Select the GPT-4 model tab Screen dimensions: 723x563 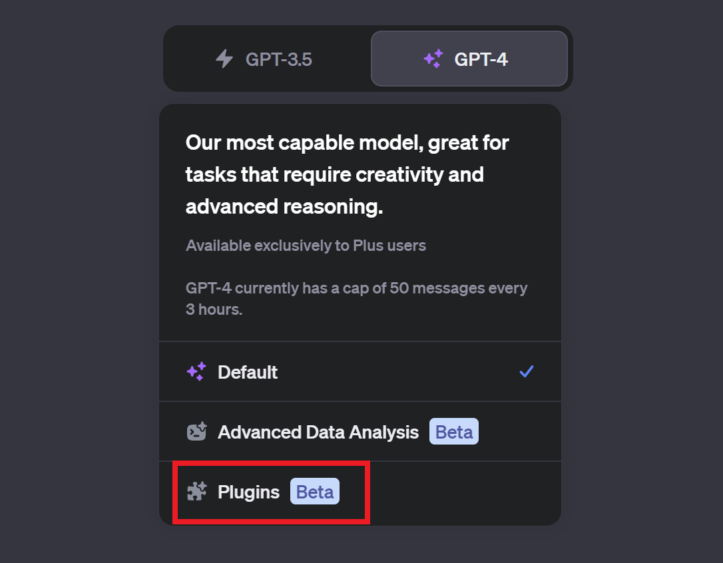(469, 59)
